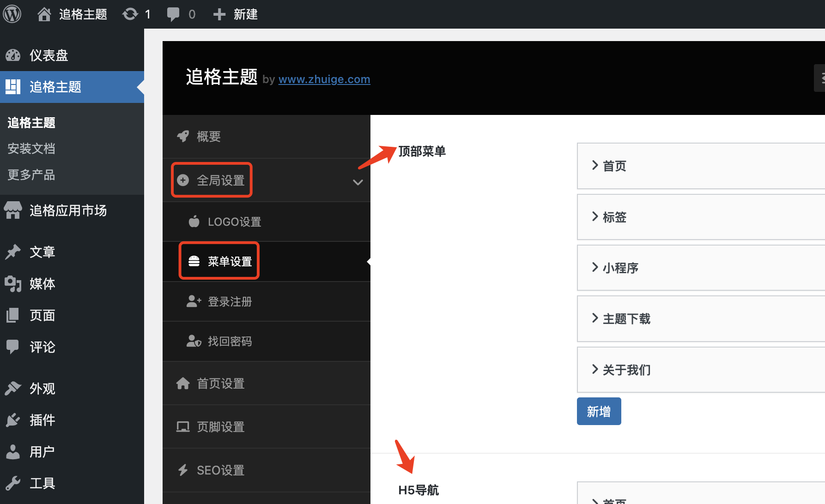Click the house icon beside 首页设置
Viewport: 825px width, 504px height.
183,384
